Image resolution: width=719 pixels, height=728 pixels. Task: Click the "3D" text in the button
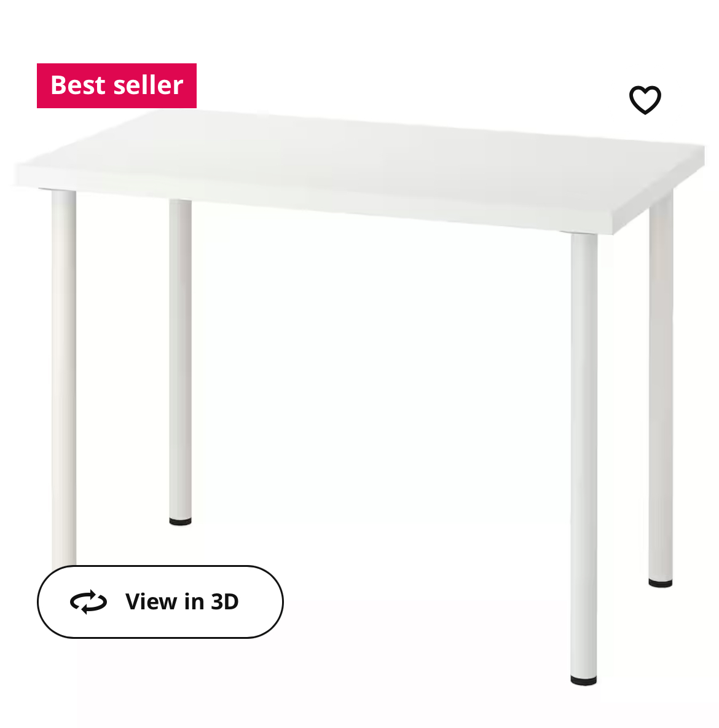(225, 602)
